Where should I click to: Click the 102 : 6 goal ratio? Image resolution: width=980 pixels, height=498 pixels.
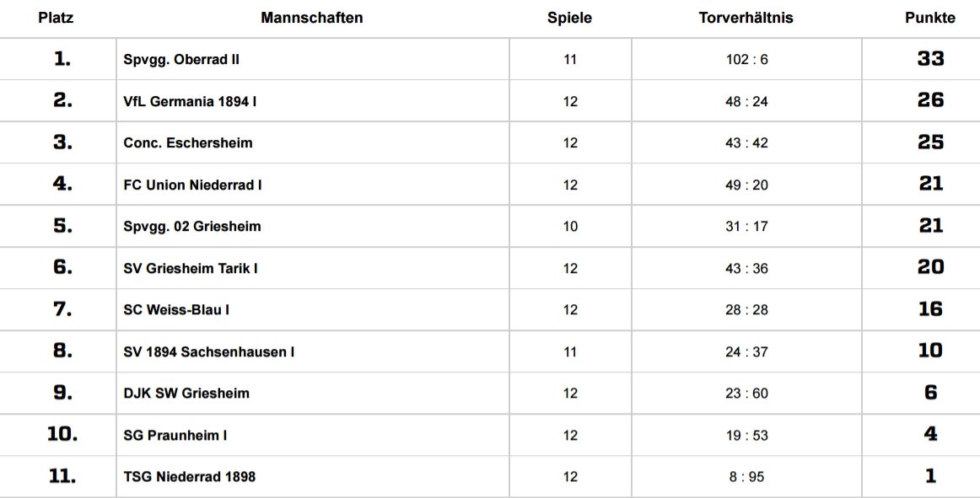tap(747, 59)
